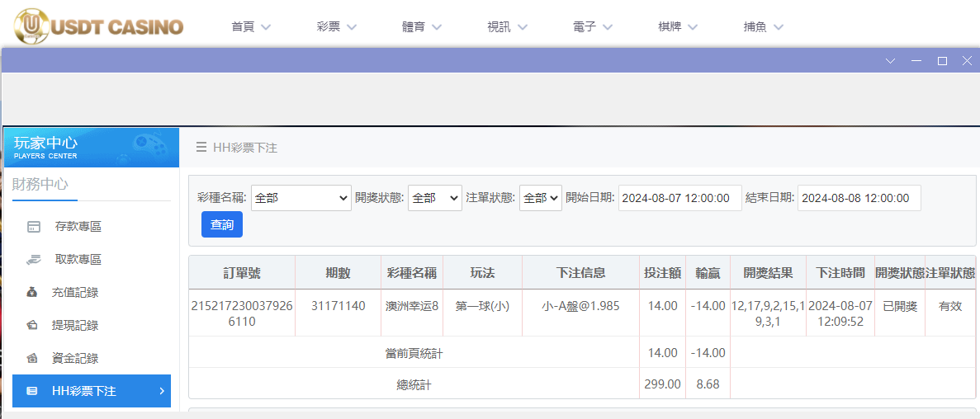
Task: Click the USDT Casino logo
Action: click(99, 26)
